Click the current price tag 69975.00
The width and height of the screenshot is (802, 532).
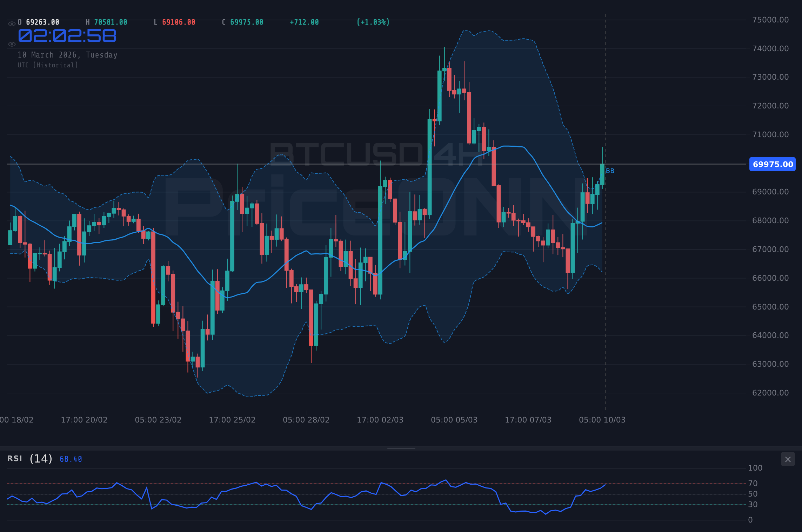[773, 164]
